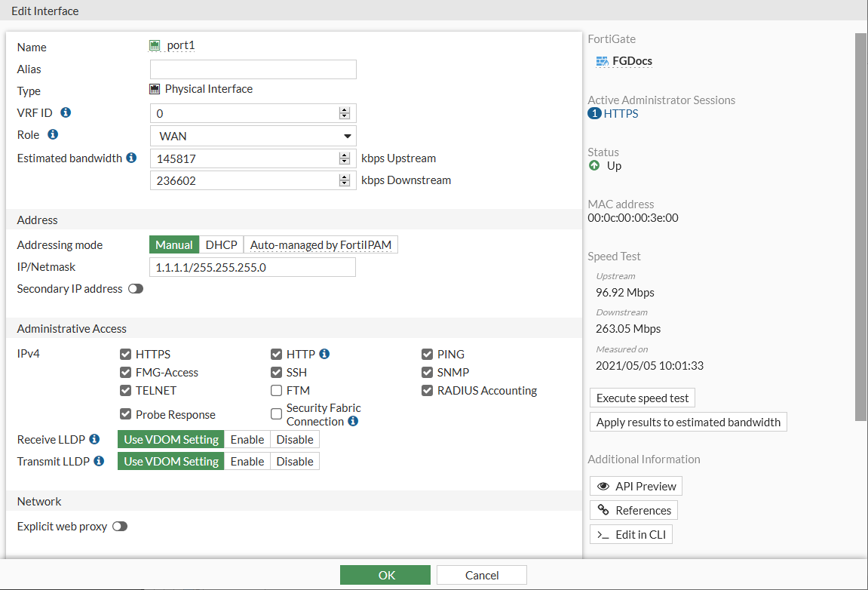Image resolution: width=868 pixels, height=590 pixels.
Task: Enable the Secondary IP address toggle
Action: pos(135,288)
